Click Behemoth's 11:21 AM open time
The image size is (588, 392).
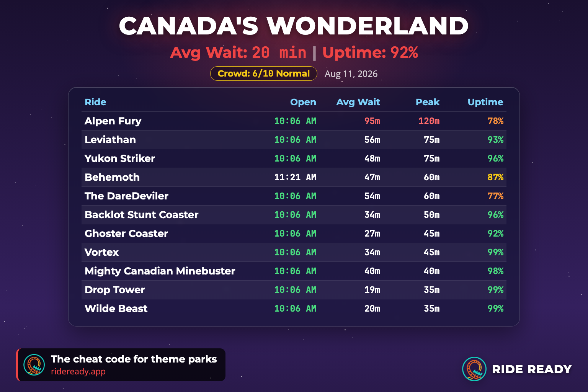click(x=295, y=177)
